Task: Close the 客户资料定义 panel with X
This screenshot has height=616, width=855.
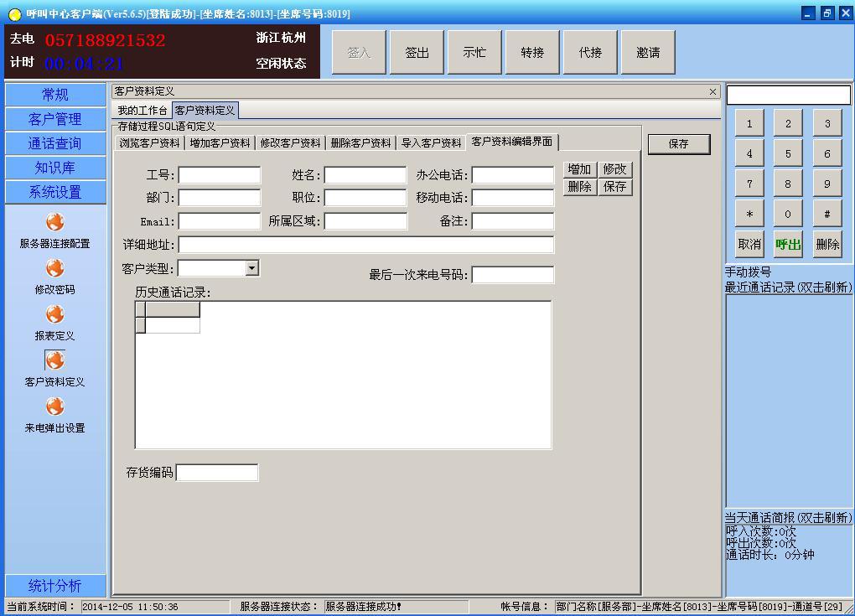Action: pos(713,91)
